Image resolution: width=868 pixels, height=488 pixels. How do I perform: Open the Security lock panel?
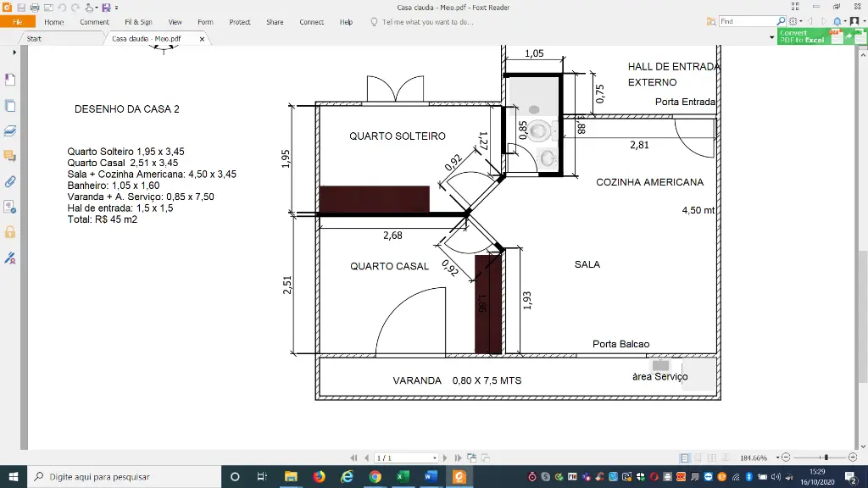pos(10,232)
